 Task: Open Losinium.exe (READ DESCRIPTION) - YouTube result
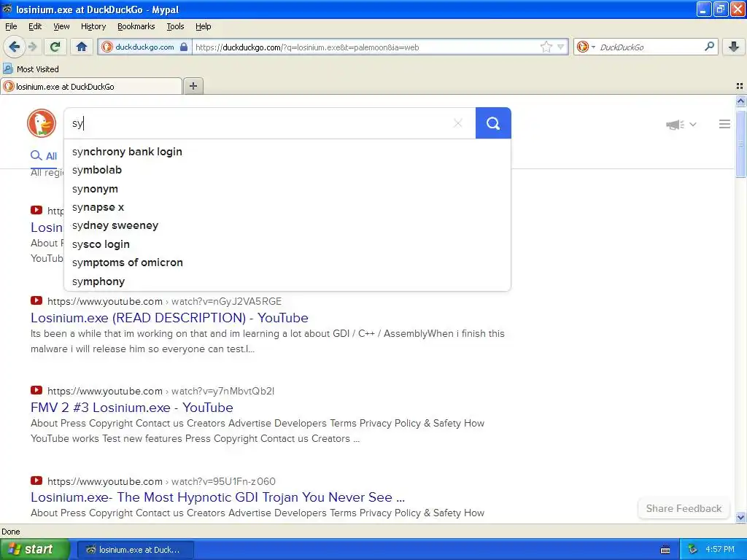click(169, 318)
